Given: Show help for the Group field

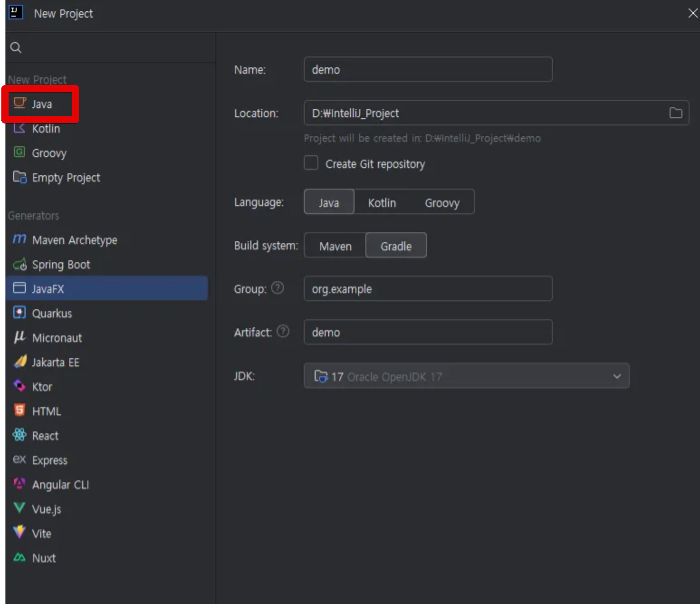Looking at the screenshot, I should (x=278, y=288).
